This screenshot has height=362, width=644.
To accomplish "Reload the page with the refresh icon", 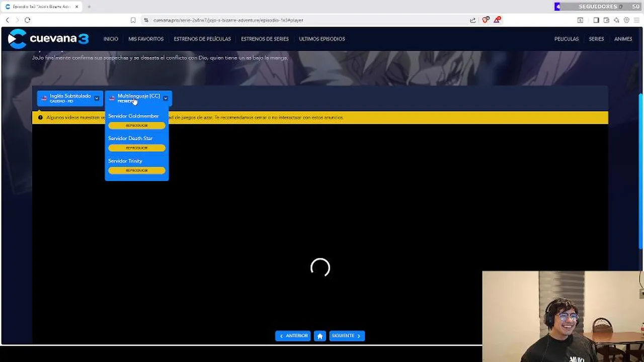I will tap(27, 20).
